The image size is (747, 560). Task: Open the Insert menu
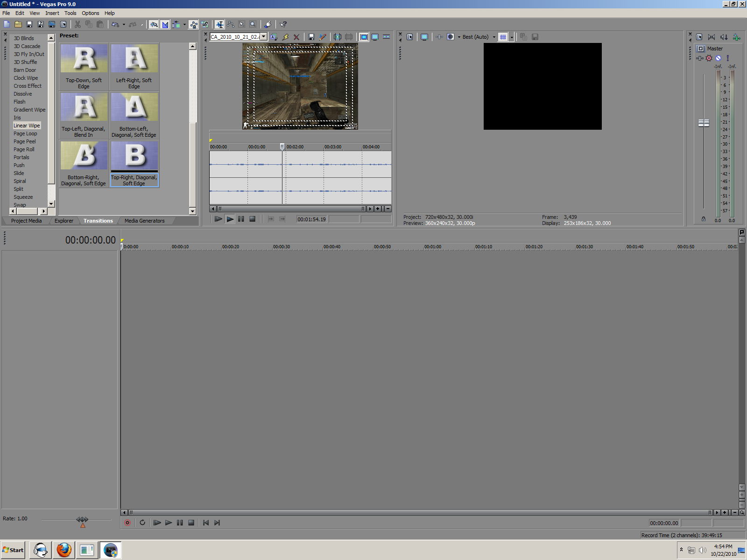52,13
